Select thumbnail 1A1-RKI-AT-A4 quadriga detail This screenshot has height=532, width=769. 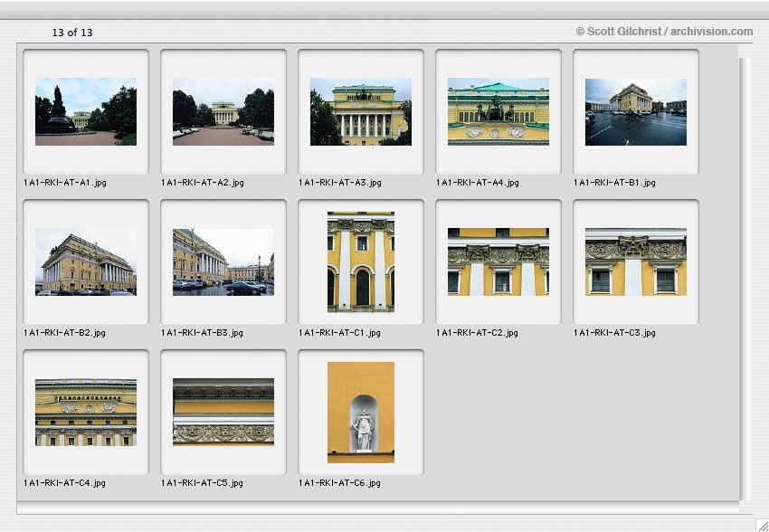[498, 111]
